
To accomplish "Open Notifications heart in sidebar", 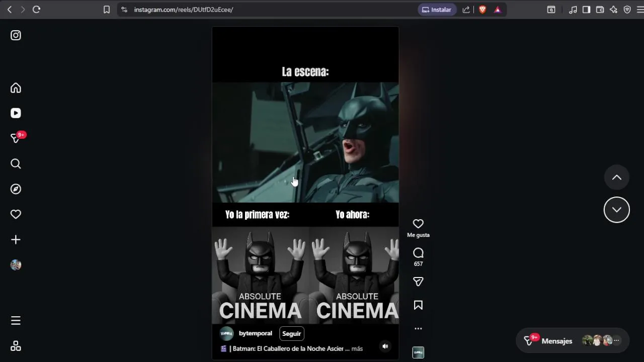I will [16, 214].
